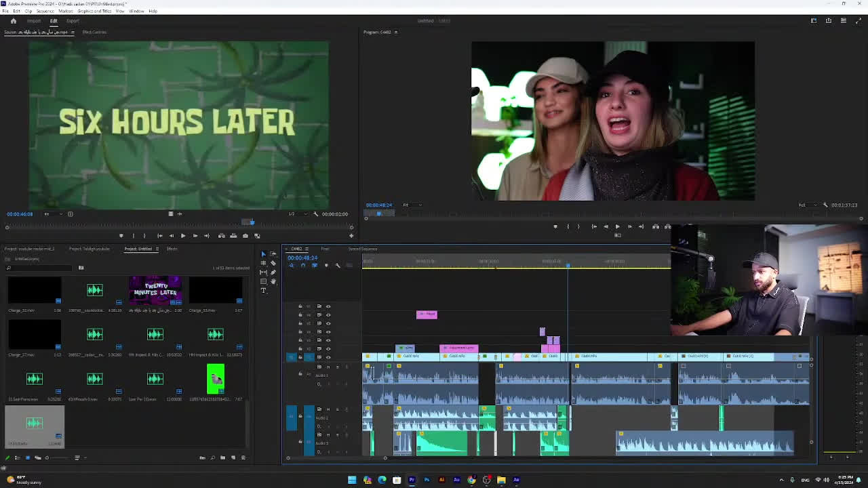Open the Sequence menu
This screenshot has width=868, height=488.
pos(45,11)
